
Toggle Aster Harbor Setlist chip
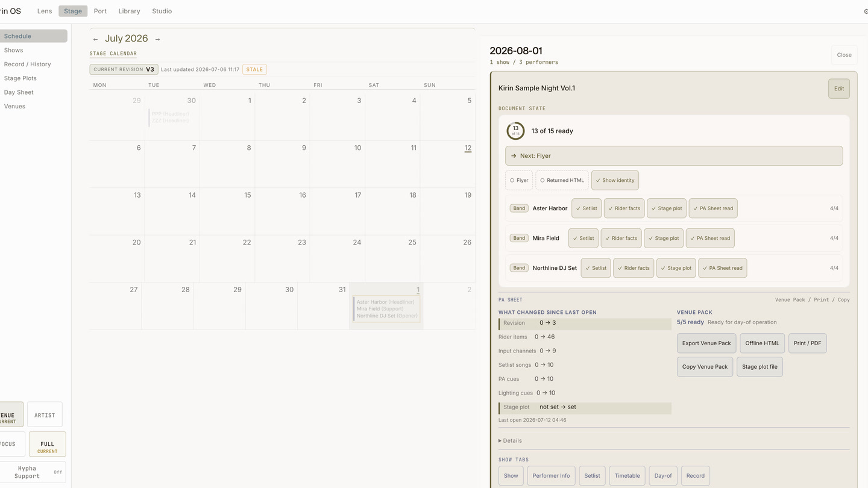coord(587,208)
